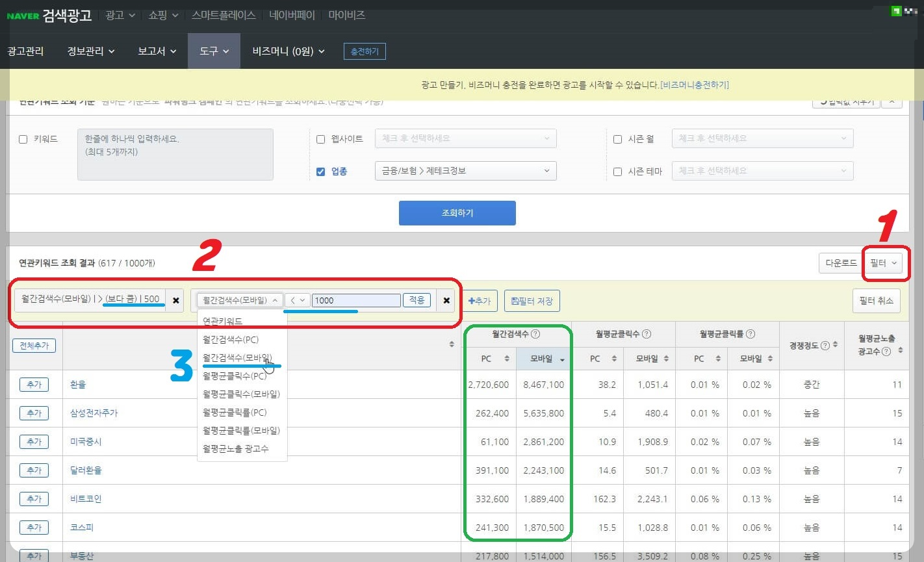924x562 pixels.
Task: Toggle the 필터 dropdown button
Action: coord(884,263)
